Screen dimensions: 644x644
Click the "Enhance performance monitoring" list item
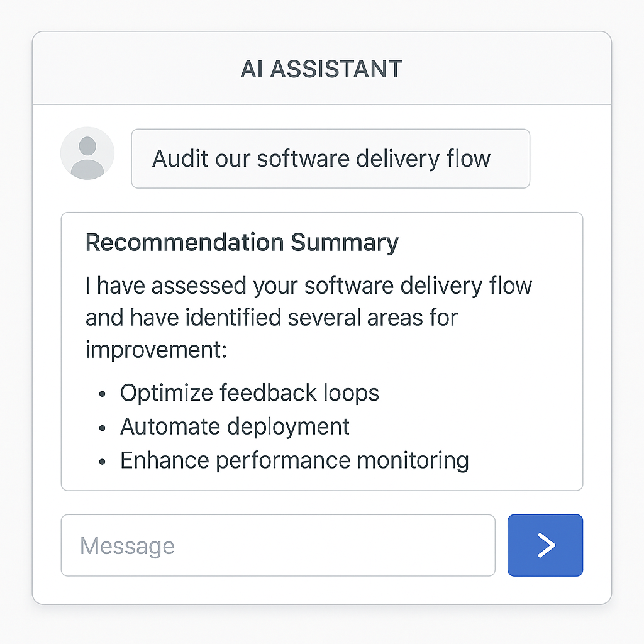[x=294, y=460]
